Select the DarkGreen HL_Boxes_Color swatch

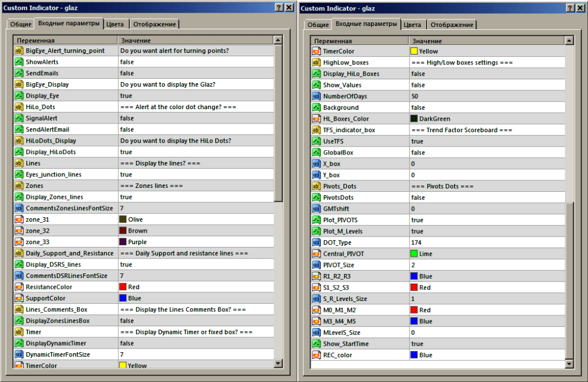[414, 119]
